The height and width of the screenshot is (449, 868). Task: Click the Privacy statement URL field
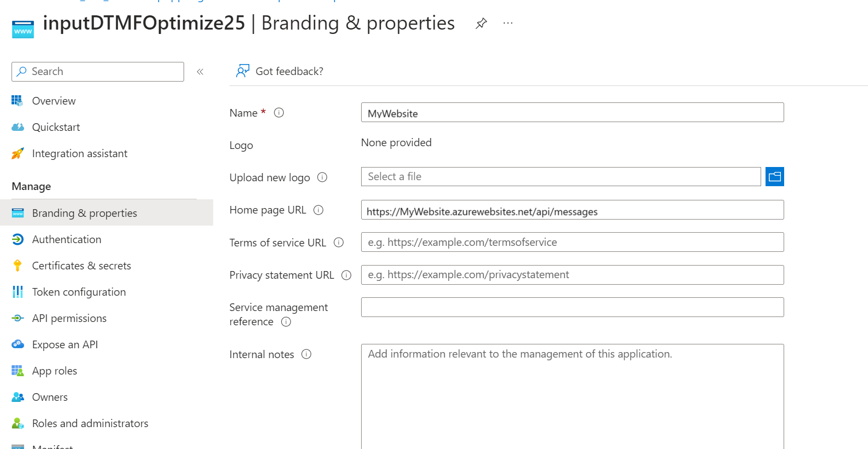[x=572, y=275]
